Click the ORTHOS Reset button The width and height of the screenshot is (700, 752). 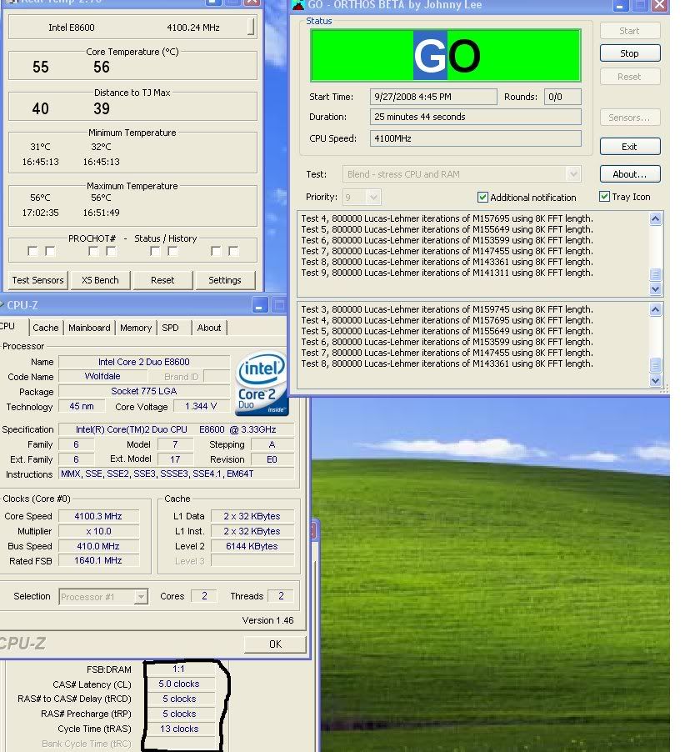click(x=629, y=77)
